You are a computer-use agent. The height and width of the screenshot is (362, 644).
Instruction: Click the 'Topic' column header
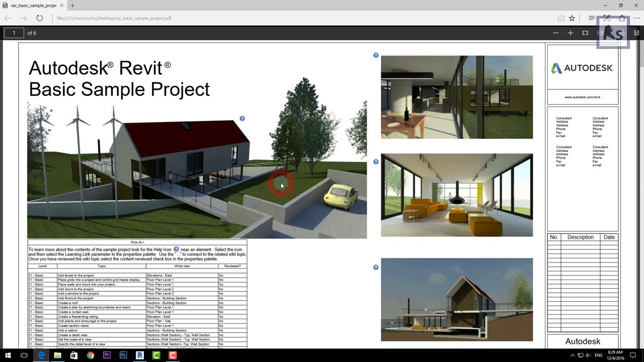[x=102, y=266]
